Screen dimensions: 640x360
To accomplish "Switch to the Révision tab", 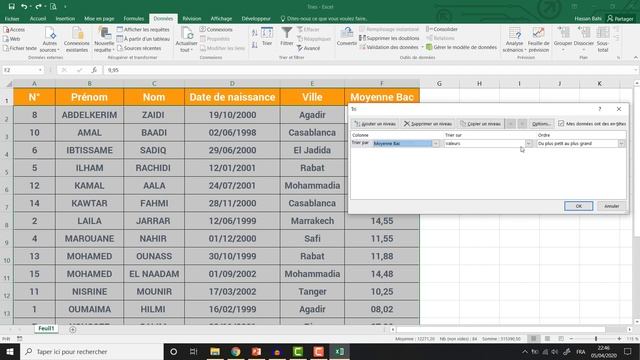I will pyautogui.click(x=192, y=19).
